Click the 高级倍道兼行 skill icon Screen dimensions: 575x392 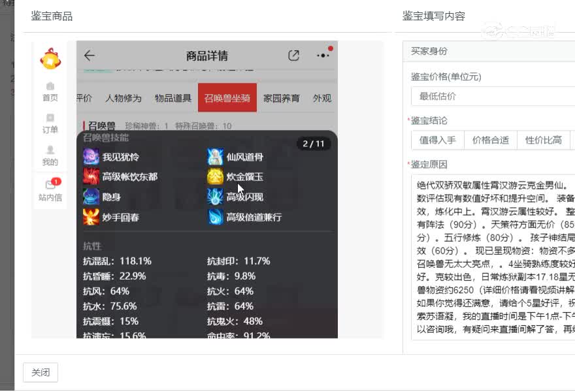[x=215, y=217]
